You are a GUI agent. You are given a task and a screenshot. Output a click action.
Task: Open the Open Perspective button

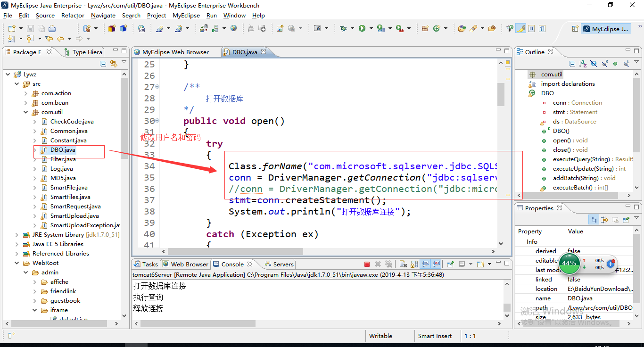[574, 28]
